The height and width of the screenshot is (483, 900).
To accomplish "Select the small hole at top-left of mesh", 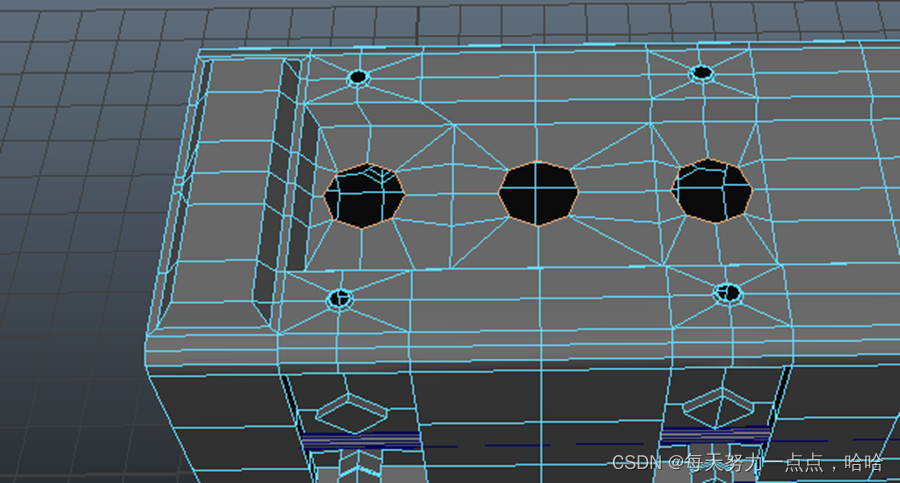I will coord(358,77).
